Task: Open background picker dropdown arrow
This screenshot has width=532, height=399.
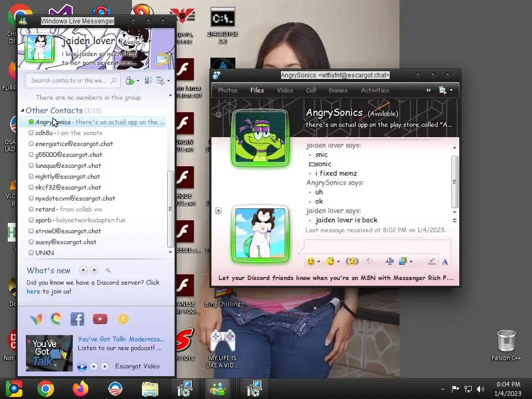Action: 411,262
